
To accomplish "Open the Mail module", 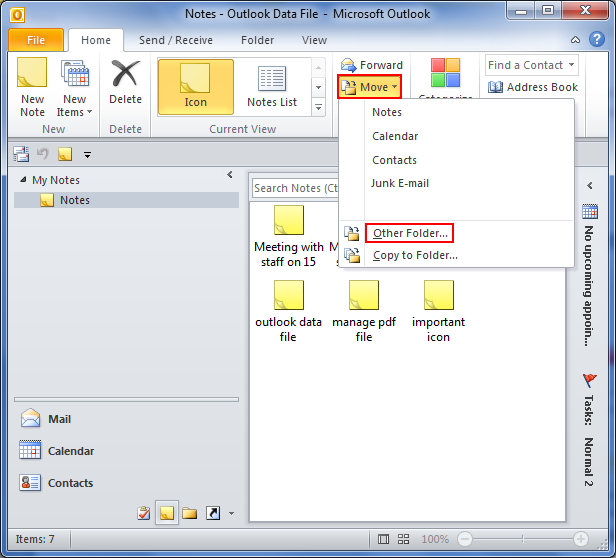I will tap(126, 419).
